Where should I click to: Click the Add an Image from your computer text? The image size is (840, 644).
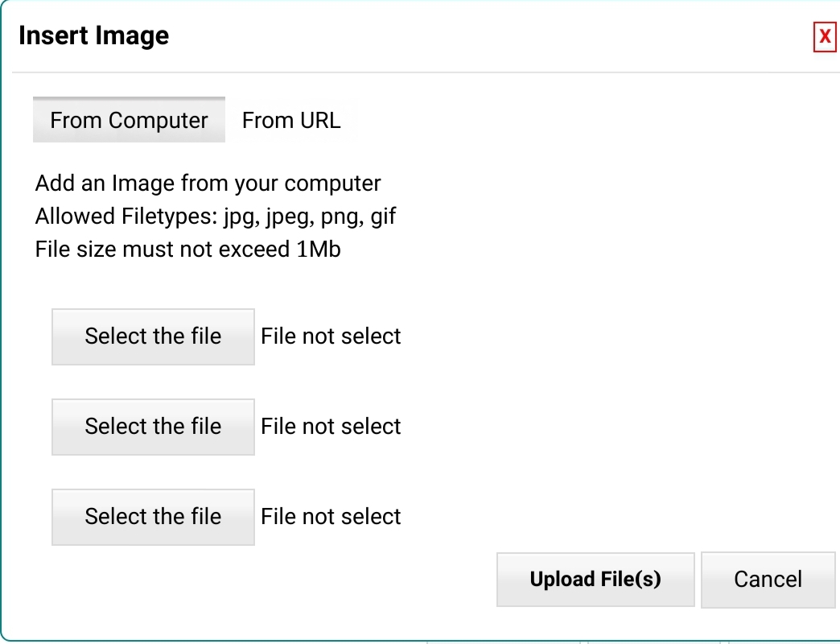click(208, 184)
